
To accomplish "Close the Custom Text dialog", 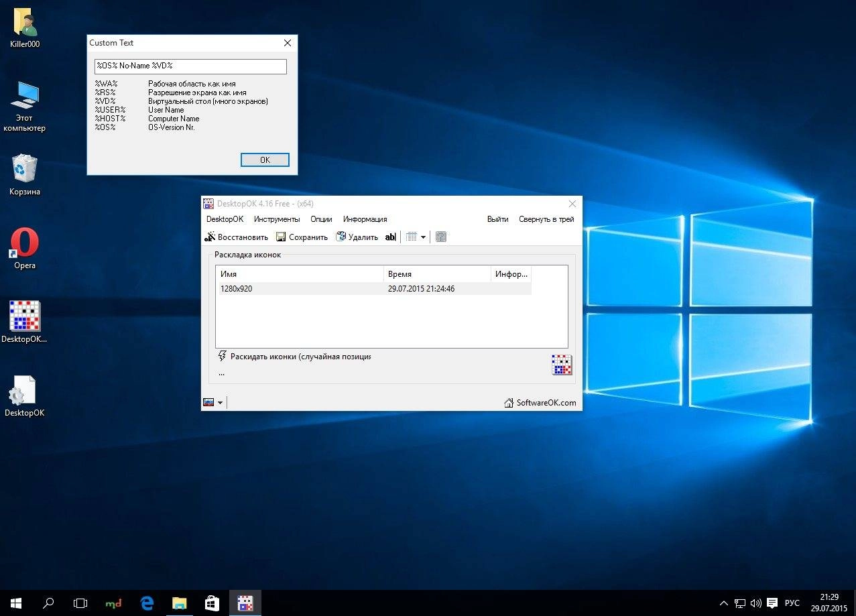I will 288,43.
